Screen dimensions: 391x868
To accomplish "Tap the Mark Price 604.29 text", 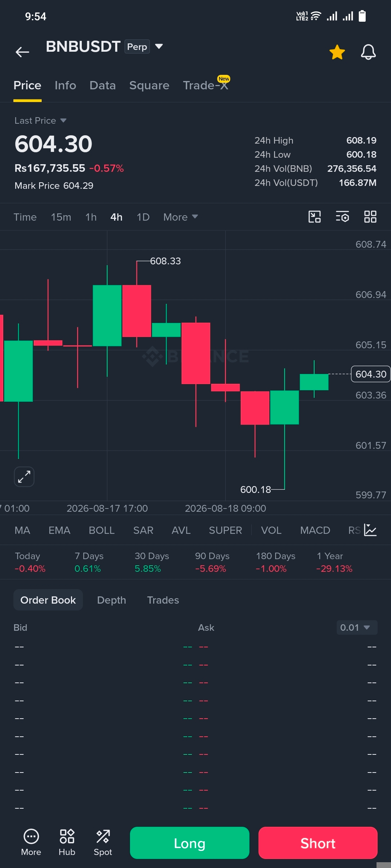I will coord(54,186).
